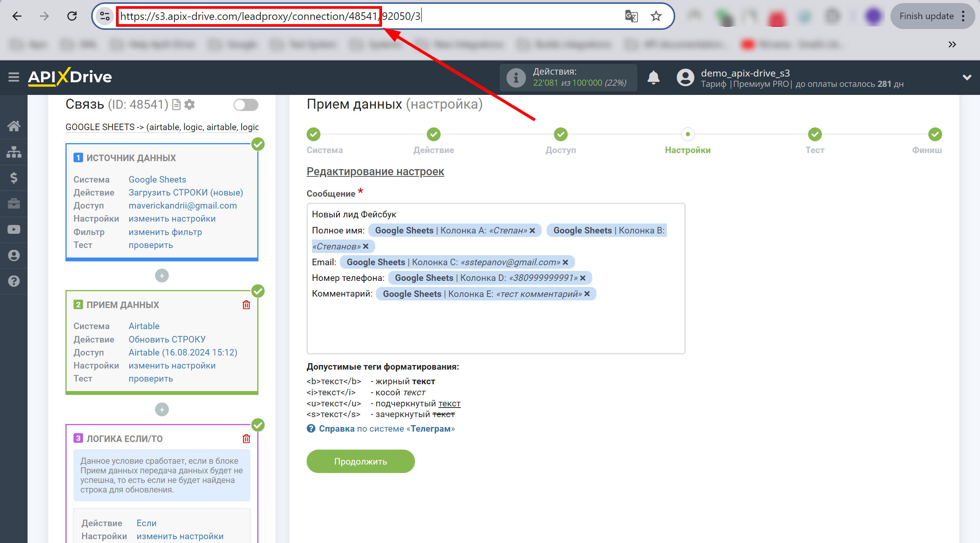
Task: Click the connection title GOOGLE SHEETS -> text
Action: (162, 127)
